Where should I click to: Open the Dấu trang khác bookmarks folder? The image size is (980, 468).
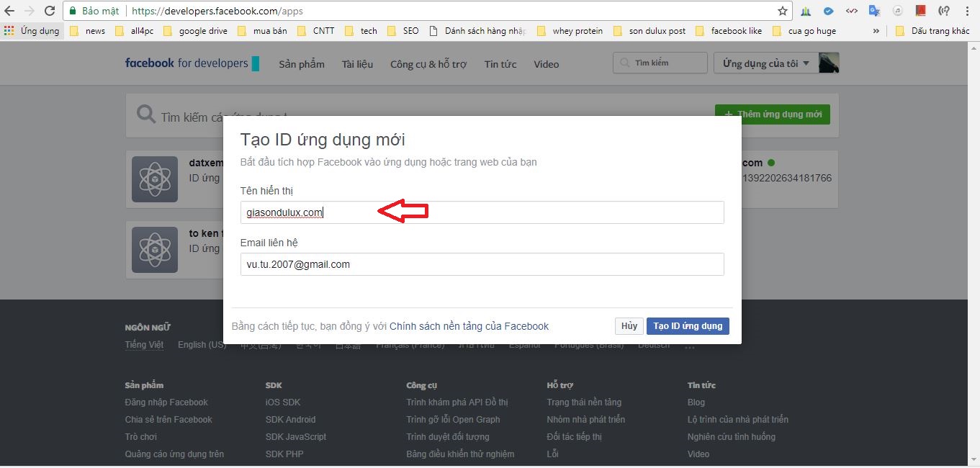pyautogui.click(x=932, y=31)
